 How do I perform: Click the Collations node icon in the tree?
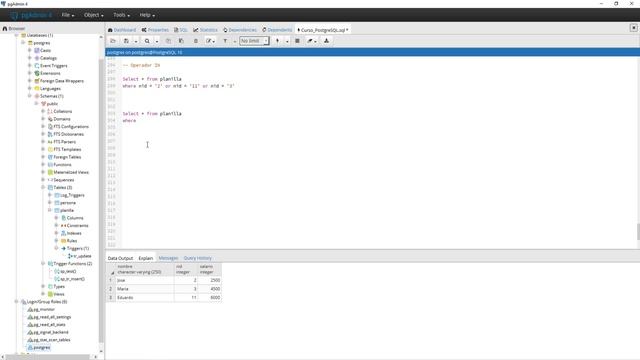(x=50, y=111)
